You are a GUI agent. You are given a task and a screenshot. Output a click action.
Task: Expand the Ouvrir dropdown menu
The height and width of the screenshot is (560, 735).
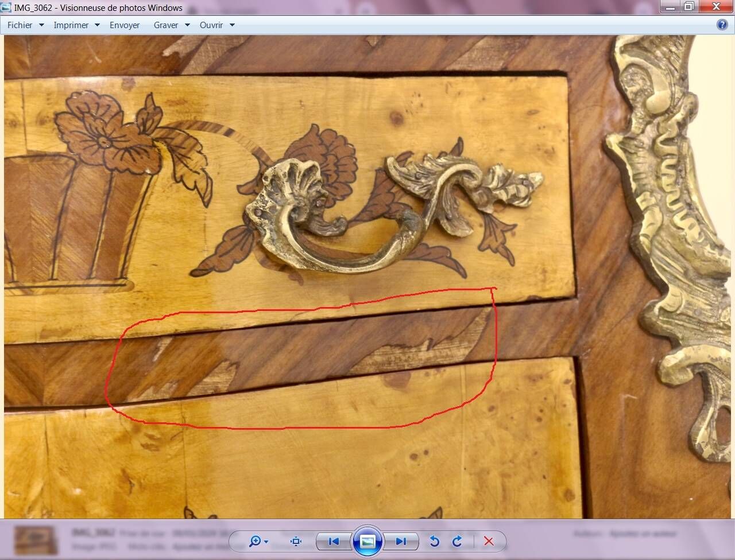[217, 25]
